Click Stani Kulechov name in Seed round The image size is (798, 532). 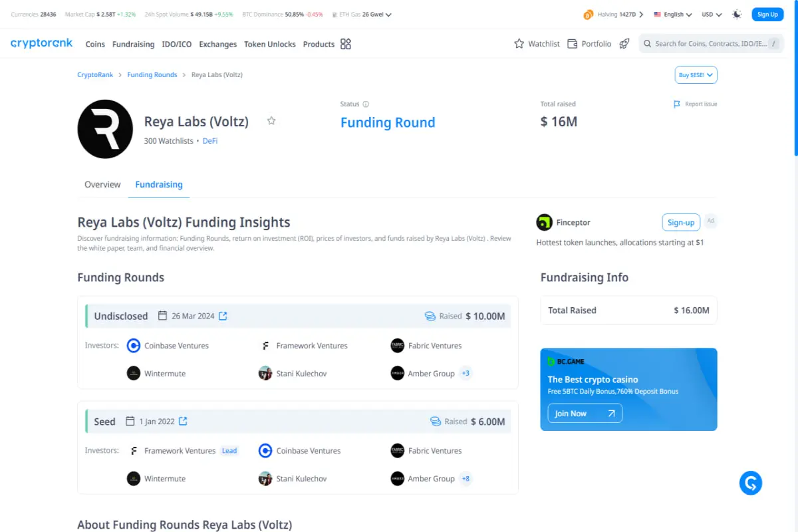301,478
